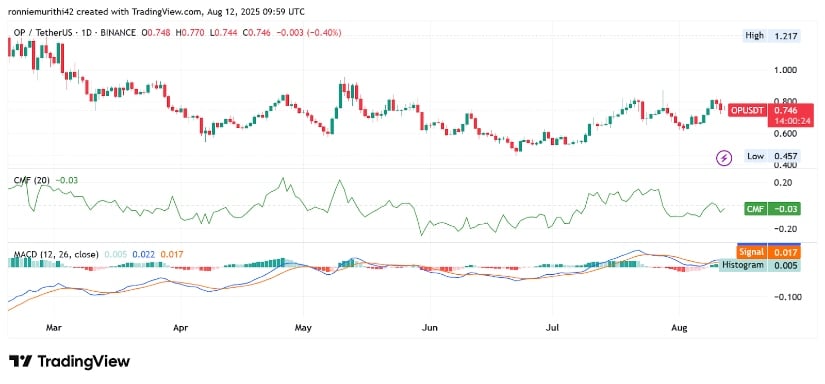Click the CMF (20) indicator label
Image resolution: width=825 pixels, height=384 pixels.
32,180
